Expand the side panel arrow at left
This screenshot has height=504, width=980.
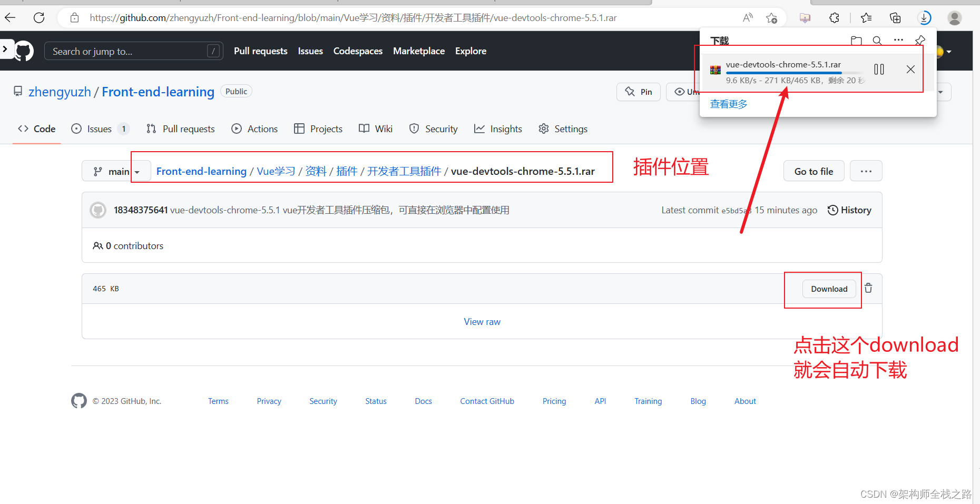[x=6, y=49]
